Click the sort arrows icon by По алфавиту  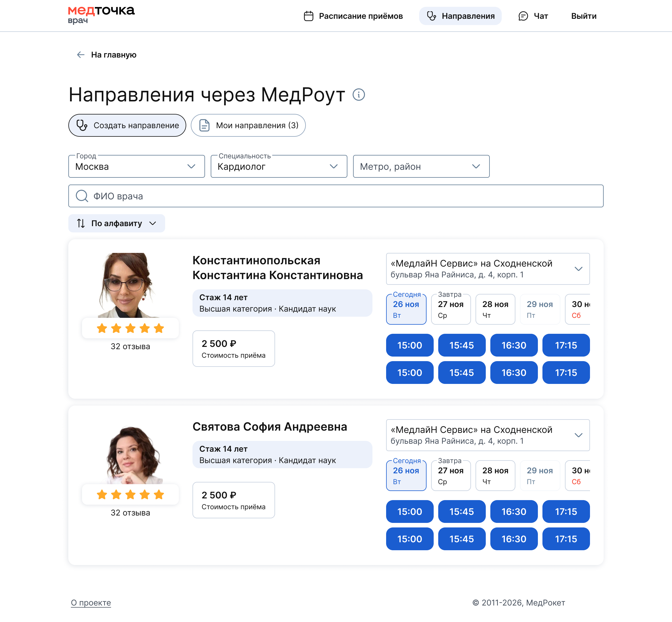[81, 223]
